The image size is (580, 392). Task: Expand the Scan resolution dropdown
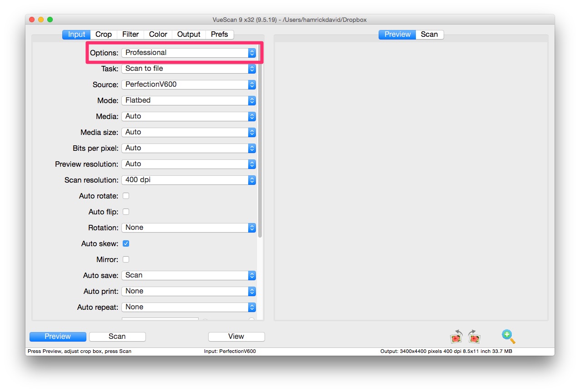pos(188,180)
